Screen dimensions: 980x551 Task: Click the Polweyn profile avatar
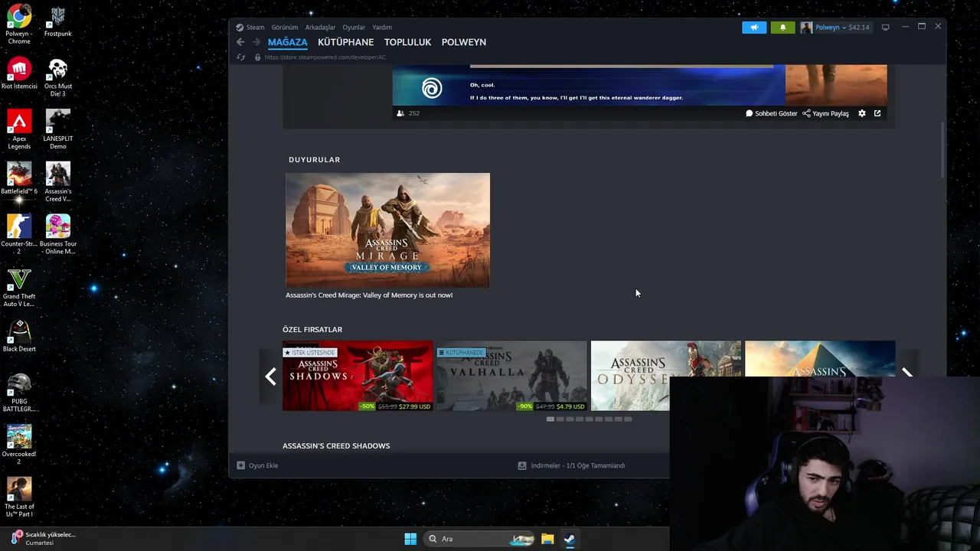(806, 28)
